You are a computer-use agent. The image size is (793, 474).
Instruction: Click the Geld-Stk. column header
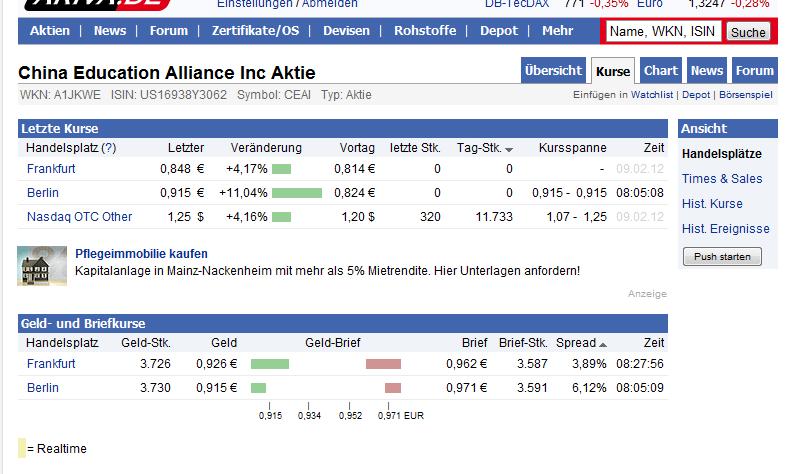146,342
